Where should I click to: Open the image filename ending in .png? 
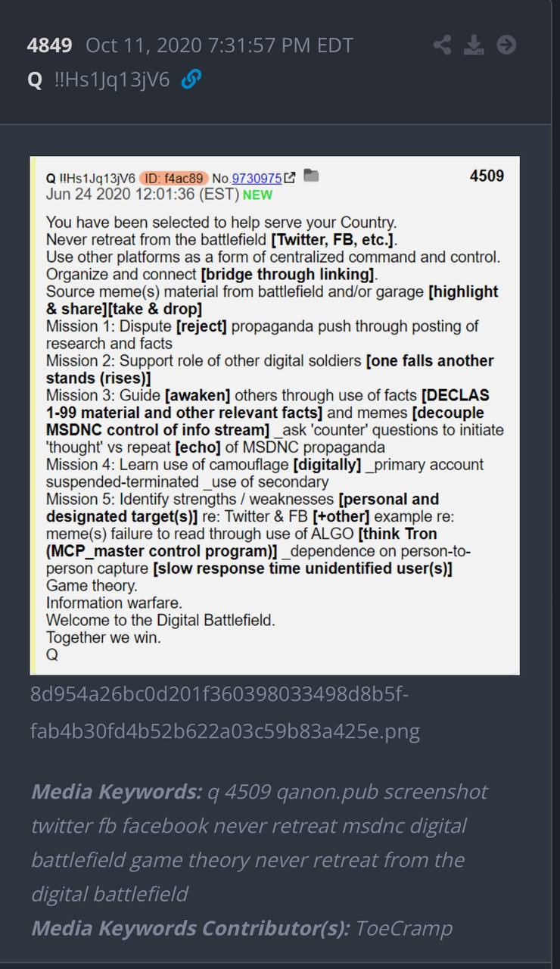pos(225,712)
